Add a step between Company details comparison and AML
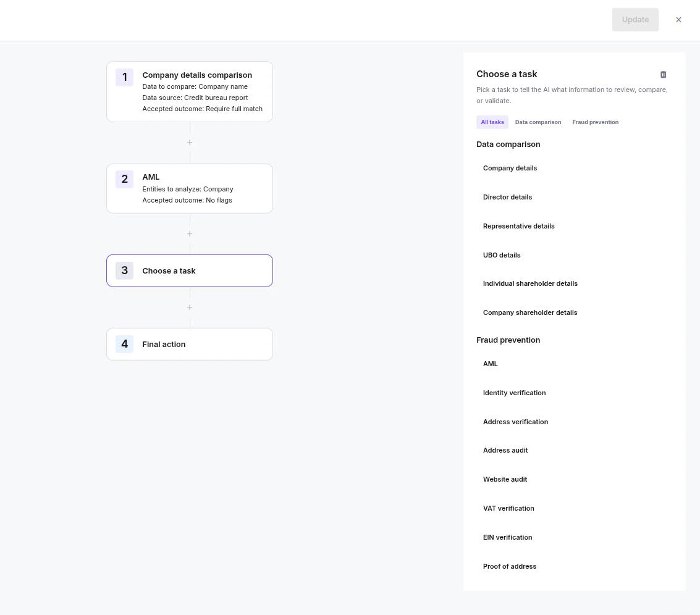The image size is (700, 615). [x=189, y=142]
